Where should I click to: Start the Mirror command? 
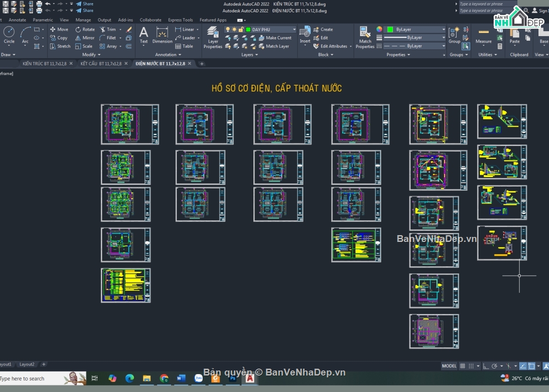(84, 38)
